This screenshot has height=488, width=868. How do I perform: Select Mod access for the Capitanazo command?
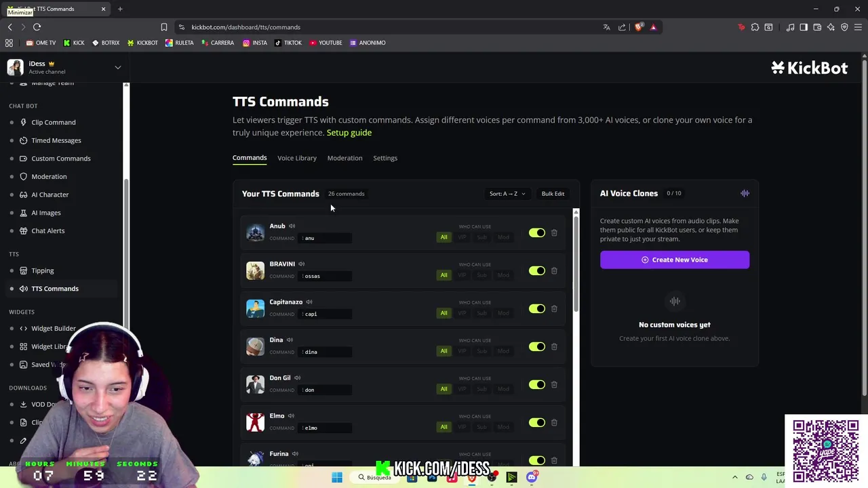click(503, 313)
